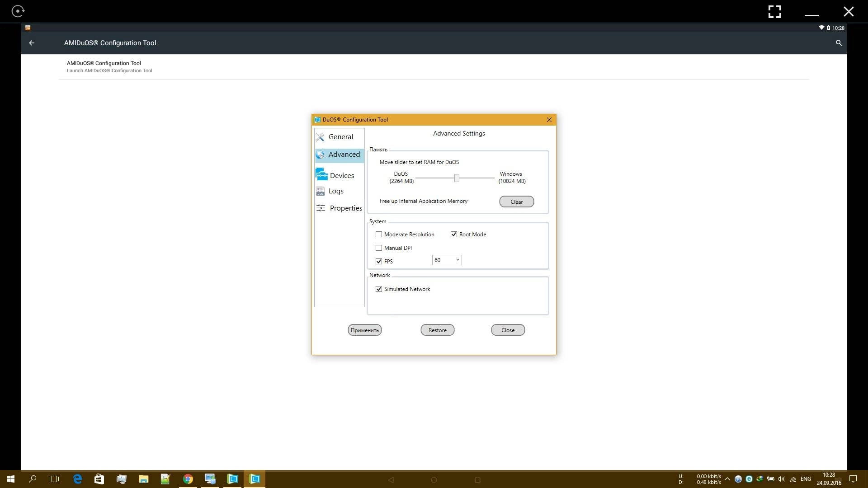Open the taskbar clock showing 24.09.2016

[x=829, y=479]
